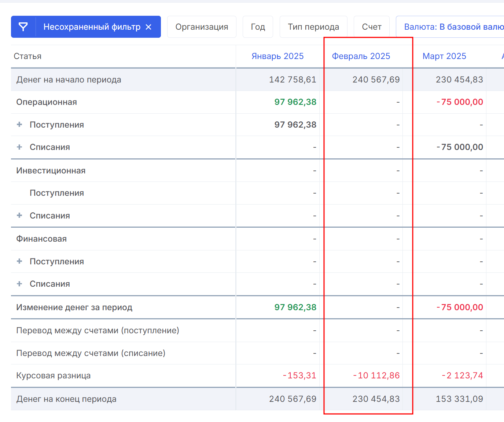Open the Счет filter

[371, 27]
